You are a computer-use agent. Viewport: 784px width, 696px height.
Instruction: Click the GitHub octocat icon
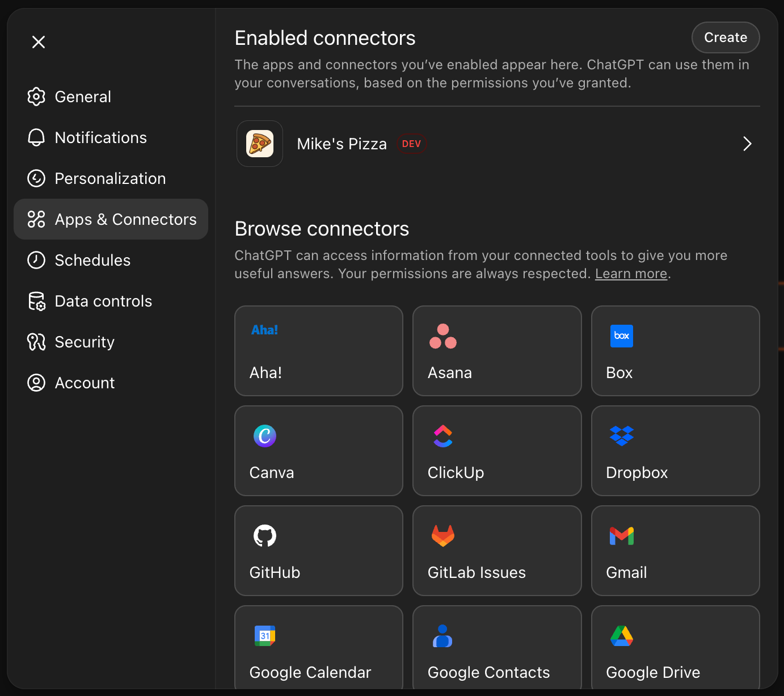click(265, 536)
